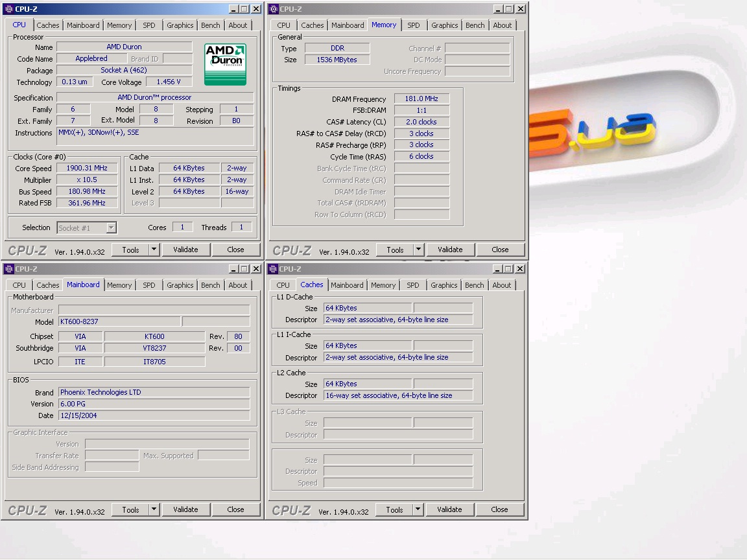This screenshot has height=560, width=747.
Task: Click the Tools button in the CPU window
Action: [x=130, y=250]
